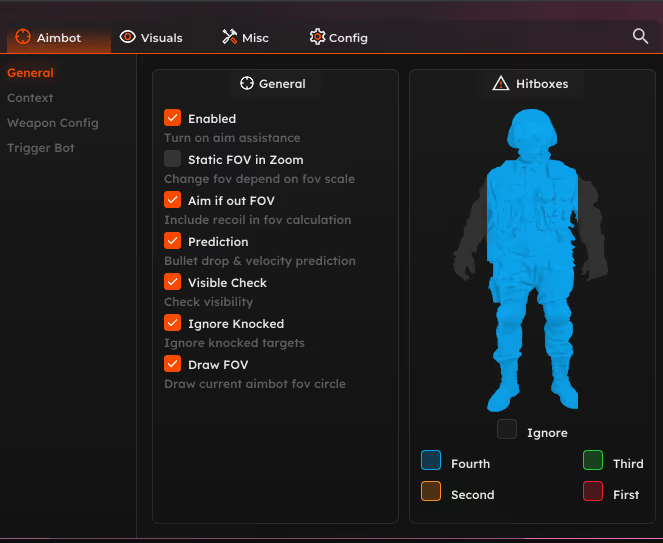This screenshot has height=543, width=663.
Task: Choose the green Third color swatch
Action: tap(593, 461)
